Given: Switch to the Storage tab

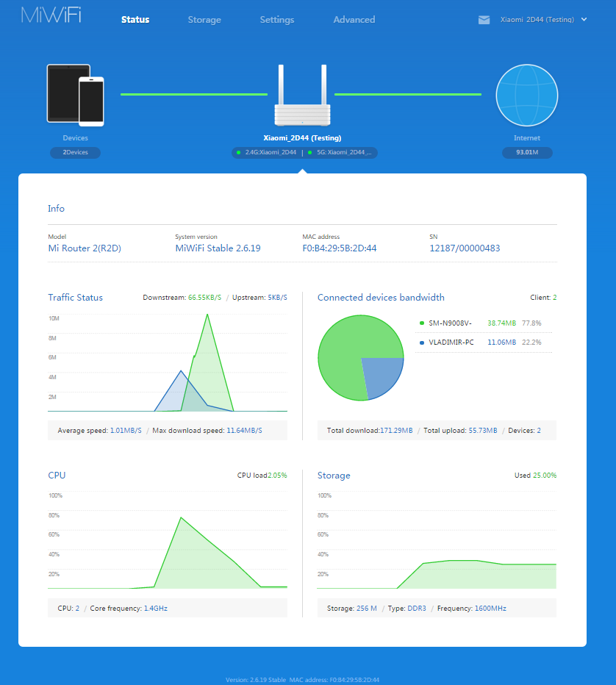Looking at the screenshot, I should pyautogui.click(x=204, y=20).
